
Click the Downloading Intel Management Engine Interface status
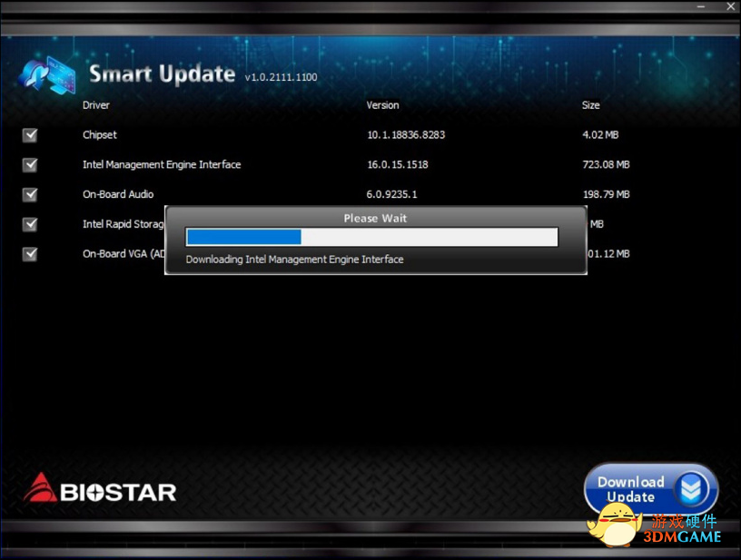pyautogui.click(x=294, y=260)
